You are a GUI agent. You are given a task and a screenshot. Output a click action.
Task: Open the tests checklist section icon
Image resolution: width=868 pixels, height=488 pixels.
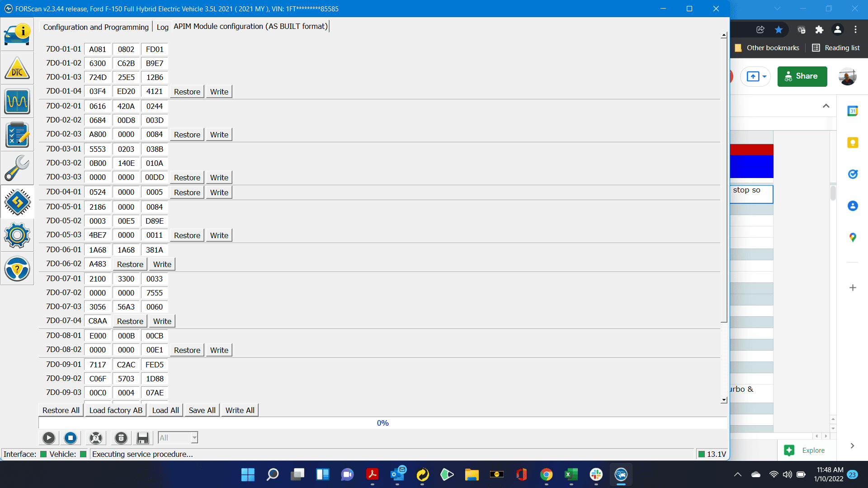[17, 135]
